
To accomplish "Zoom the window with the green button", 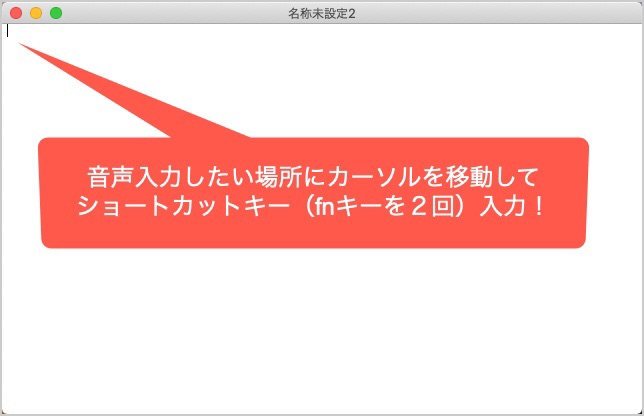I will click(56, 13).
